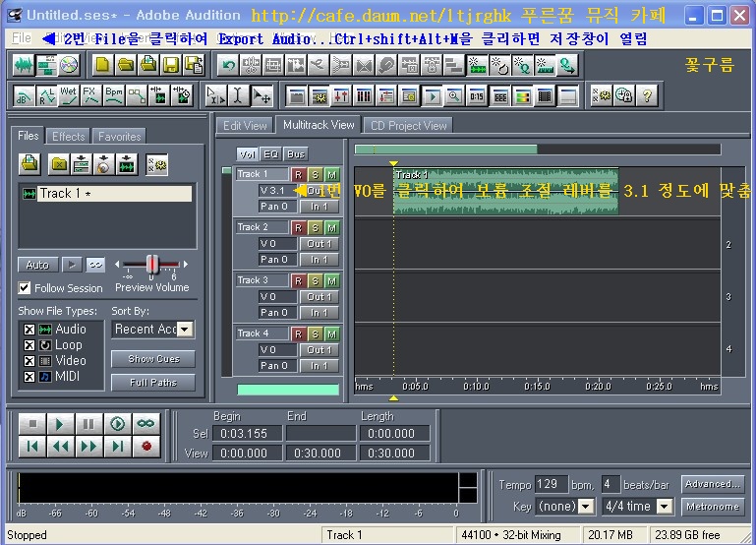Switch to the CD Project View tab
This screenshot has height=545, width=756.
point(408,126)
